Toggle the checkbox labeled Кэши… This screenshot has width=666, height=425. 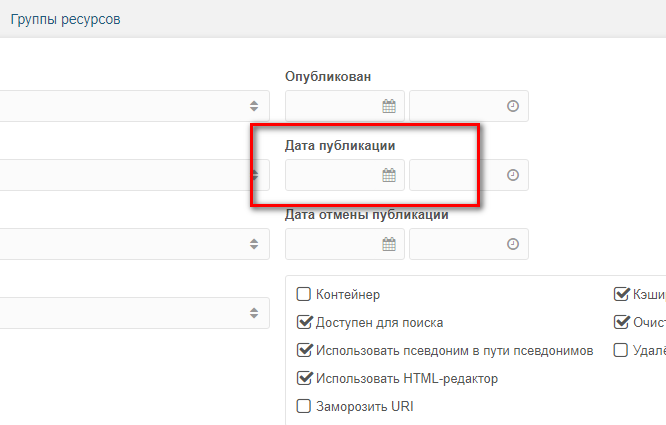(620, 295)
